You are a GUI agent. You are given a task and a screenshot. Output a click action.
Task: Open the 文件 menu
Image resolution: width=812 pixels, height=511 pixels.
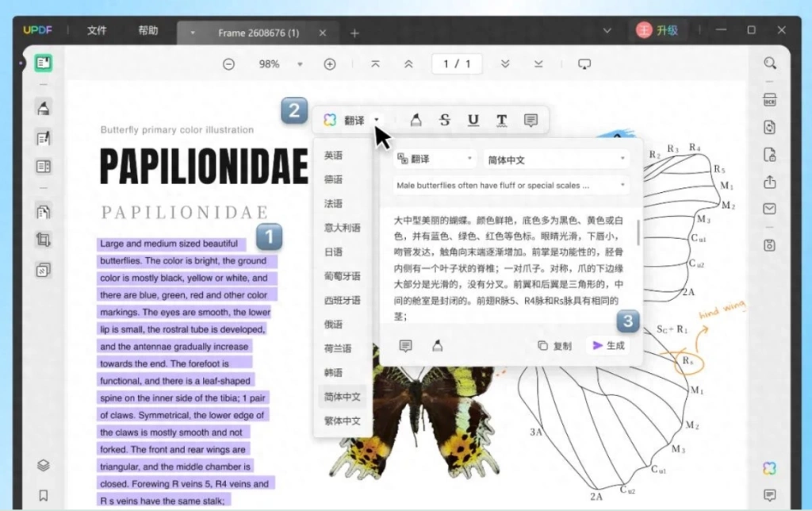point(97,31)
